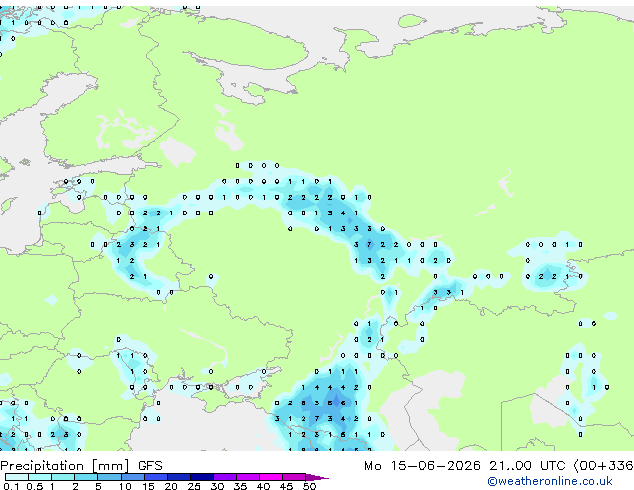Click the legend swatch between 0.1 and 0.5

click(x=17, y=477)
